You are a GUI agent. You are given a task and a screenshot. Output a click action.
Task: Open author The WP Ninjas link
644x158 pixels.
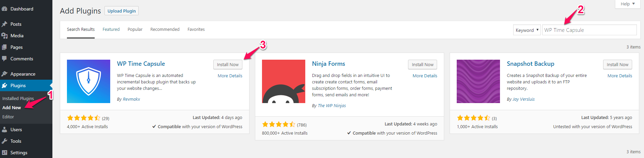pos(332,106)
